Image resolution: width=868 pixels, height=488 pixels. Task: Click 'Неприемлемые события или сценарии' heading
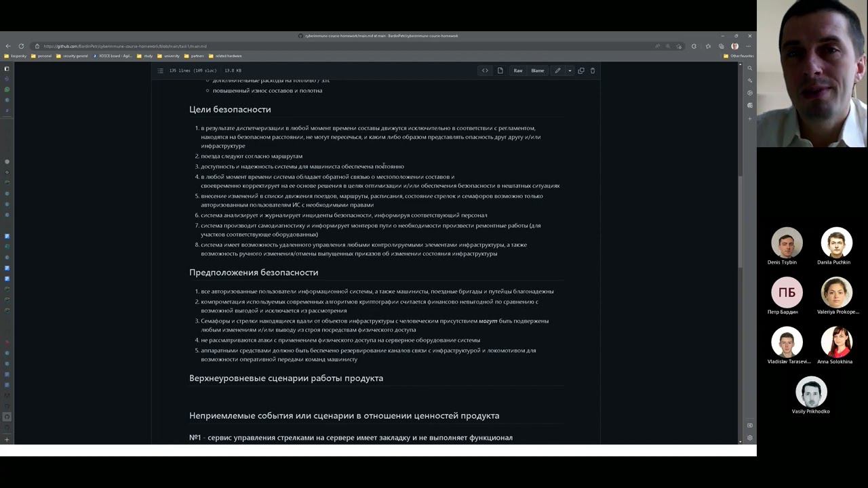pyautogui.click(x=344, y=415)
